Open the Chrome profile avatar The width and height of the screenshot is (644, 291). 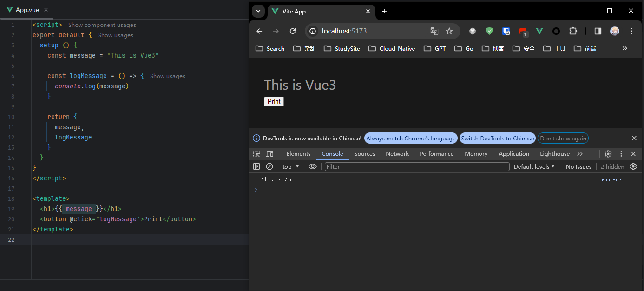[x=615, y=31]
